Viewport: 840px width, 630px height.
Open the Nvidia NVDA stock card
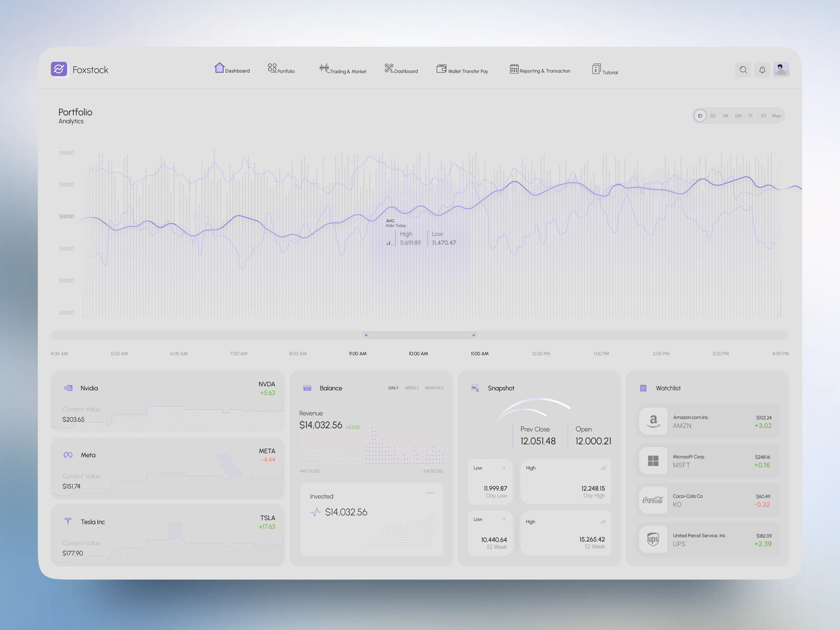click(167, 402)
